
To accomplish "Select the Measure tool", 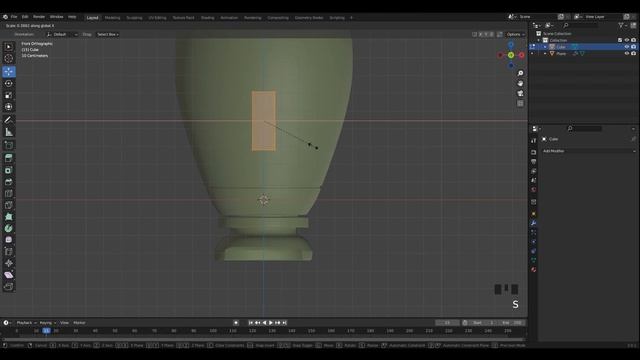I will [x=9, y=132].
